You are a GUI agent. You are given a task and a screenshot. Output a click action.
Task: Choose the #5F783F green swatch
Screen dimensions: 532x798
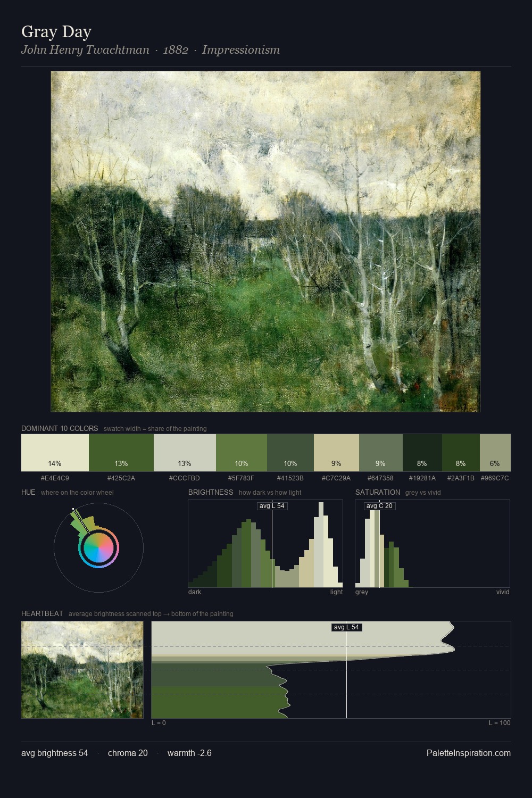(x=242, y=453)
